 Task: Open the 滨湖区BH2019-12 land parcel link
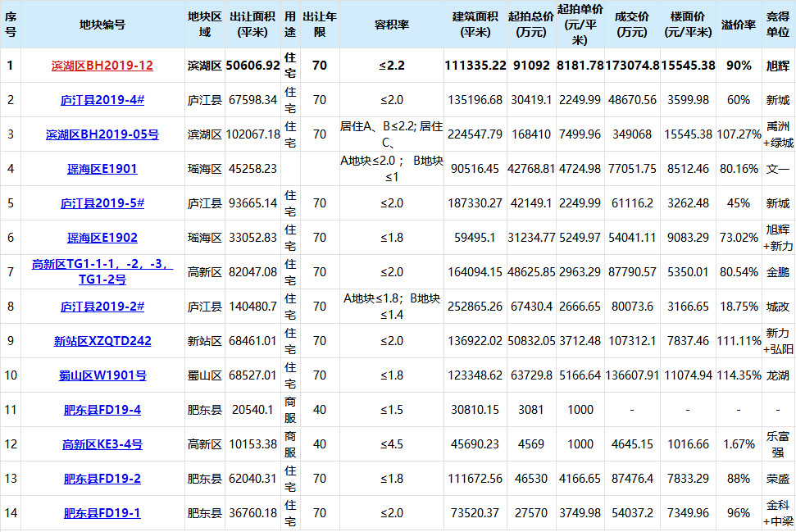102,66
